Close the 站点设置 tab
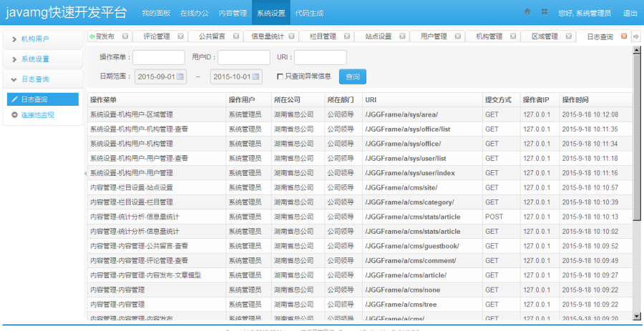The image size is (644, 331). click(x=402, y=36)
